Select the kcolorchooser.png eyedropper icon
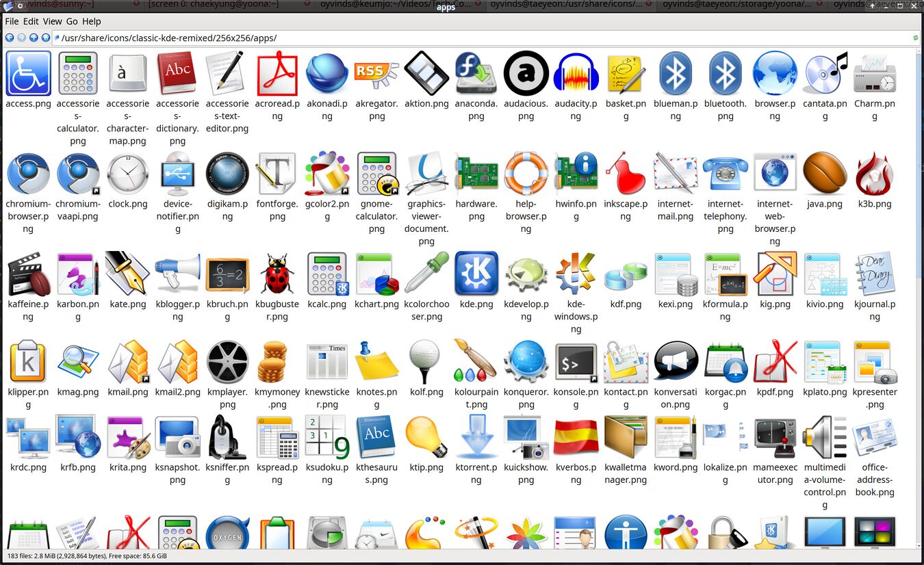The width and height of the screenshot is (924, 565). click(x=426, y=274)
